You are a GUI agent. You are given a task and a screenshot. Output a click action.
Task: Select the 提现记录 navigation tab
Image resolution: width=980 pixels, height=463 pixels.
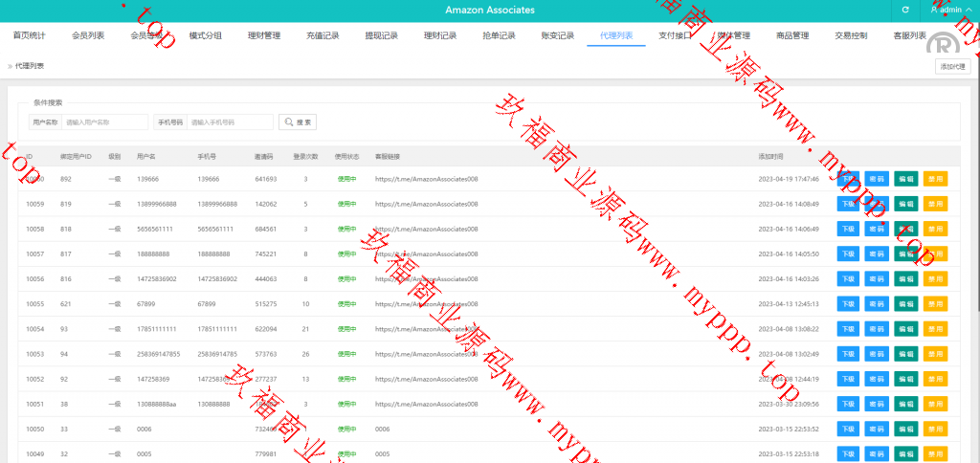tap(381, 36)
